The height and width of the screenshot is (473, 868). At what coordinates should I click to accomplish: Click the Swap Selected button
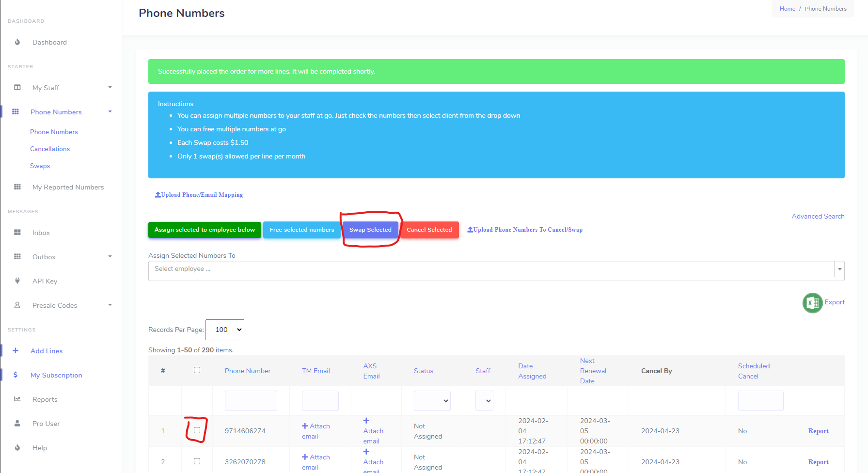coord(370,230)
